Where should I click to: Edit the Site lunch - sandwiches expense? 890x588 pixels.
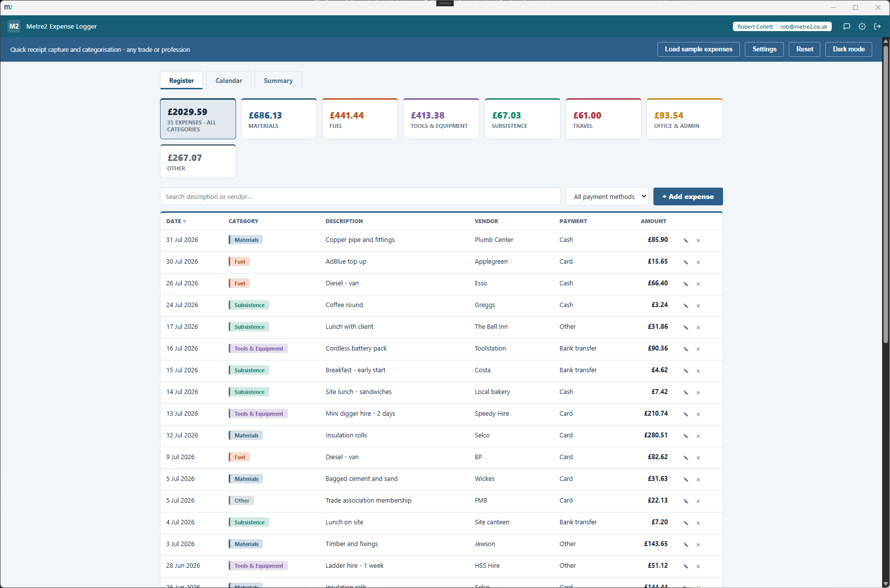tap(686, 392)
